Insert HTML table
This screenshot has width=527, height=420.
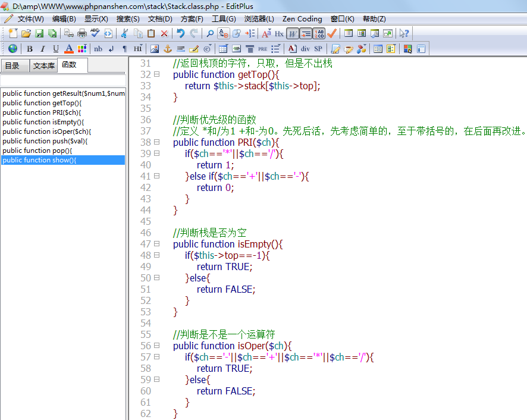coord(223,49)
